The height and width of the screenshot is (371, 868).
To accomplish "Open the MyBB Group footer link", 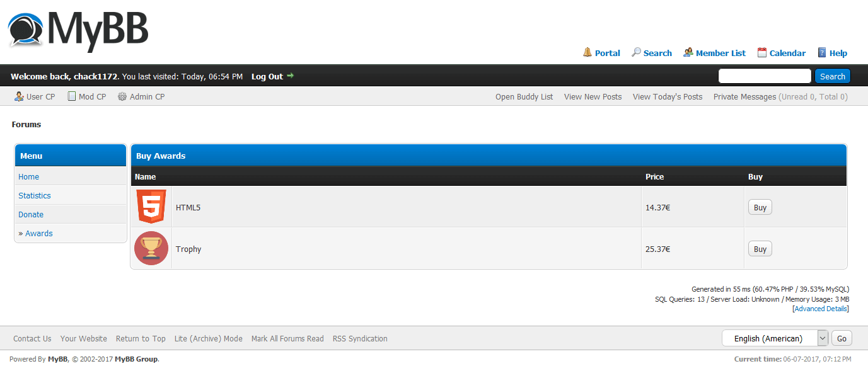I will [136, 359].
